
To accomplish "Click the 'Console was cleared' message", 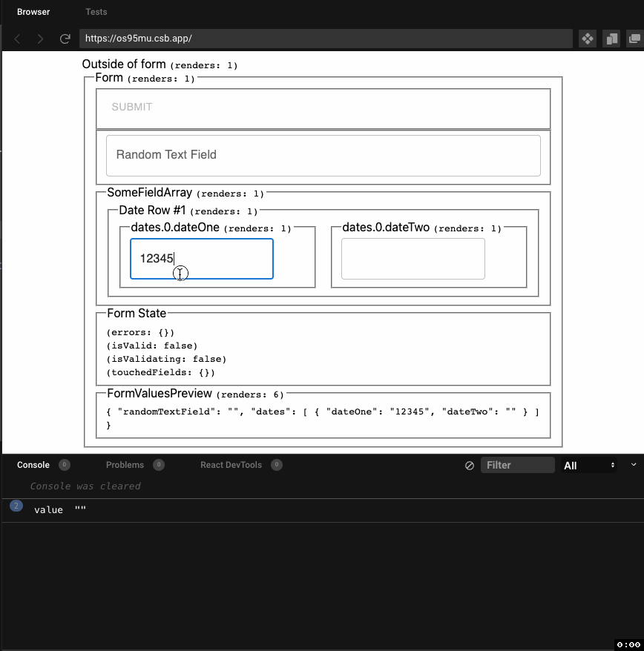I will (x=85, y=486).
